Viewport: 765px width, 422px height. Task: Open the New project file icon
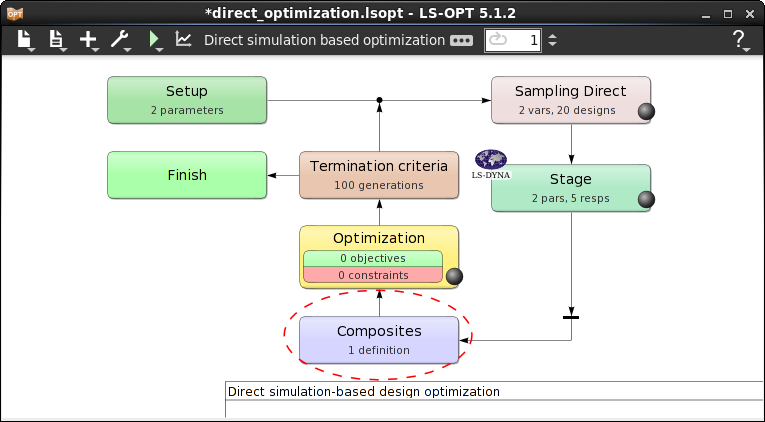coord(25,40)
